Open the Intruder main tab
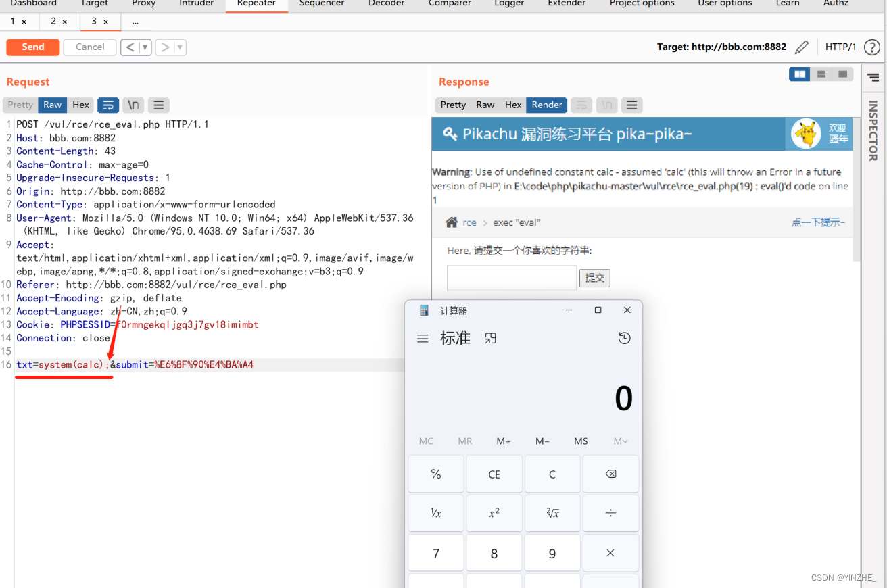887x588 pixels. click(x=197, y=3)
